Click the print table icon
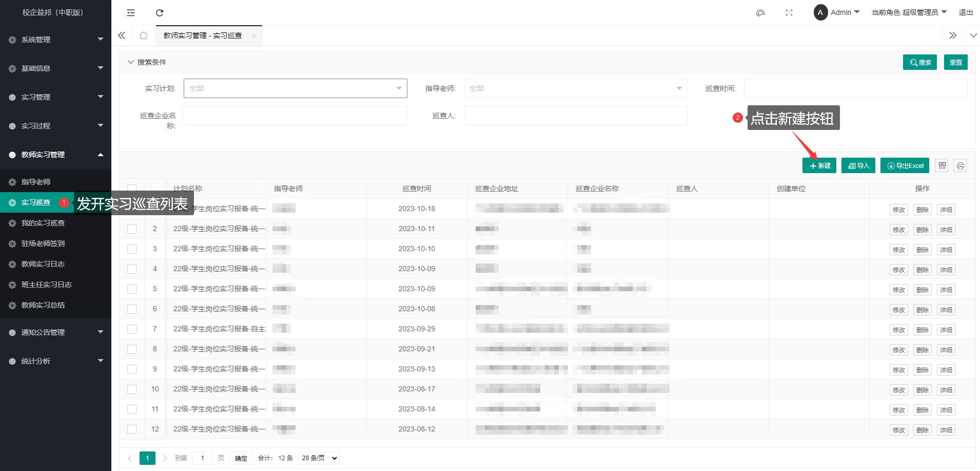The height and width of the screenshot is (471, 980). pyautogui.click(x=960, y=165)
